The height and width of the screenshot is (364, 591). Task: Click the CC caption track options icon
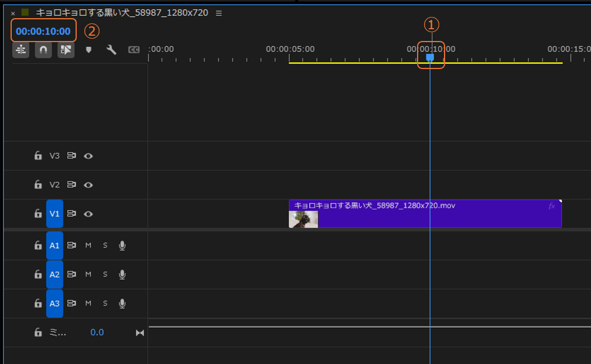click(134, 50)
